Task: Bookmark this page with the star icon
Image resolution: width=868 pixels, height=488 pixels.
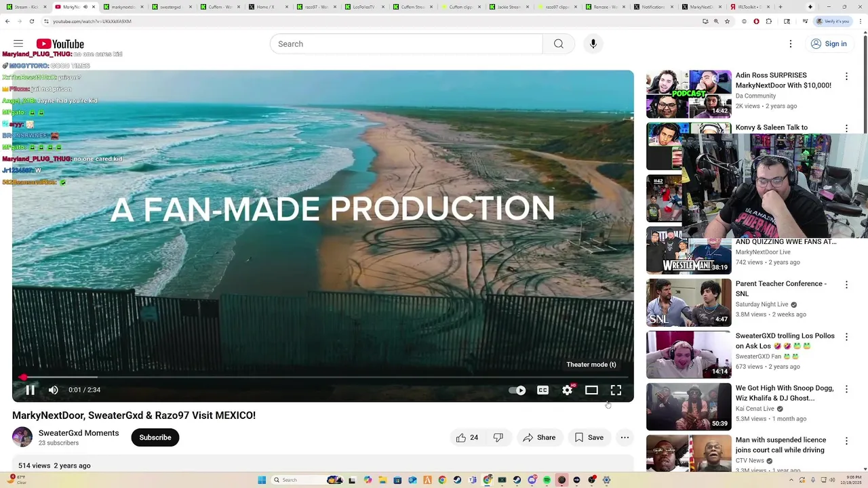Action: pos(727,21)
